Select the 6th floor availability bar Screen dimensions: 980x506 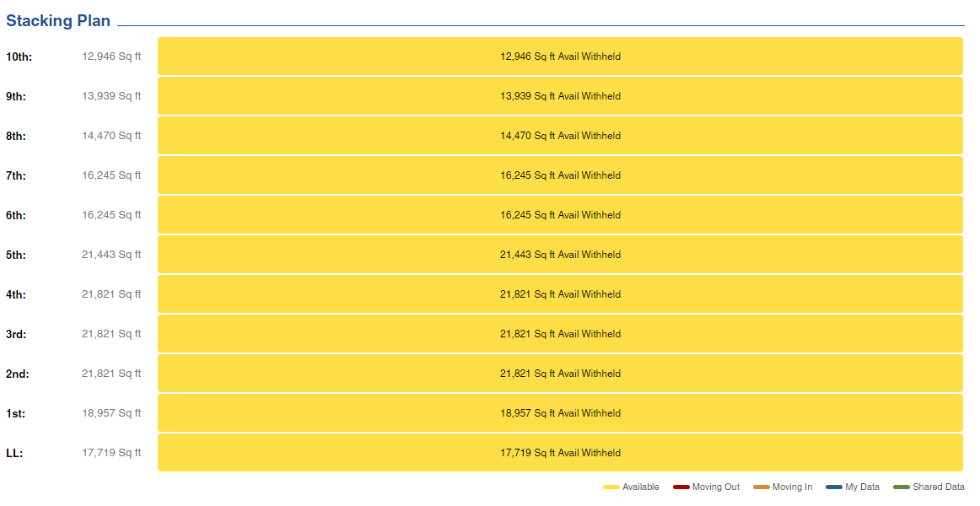pos(560,215)
